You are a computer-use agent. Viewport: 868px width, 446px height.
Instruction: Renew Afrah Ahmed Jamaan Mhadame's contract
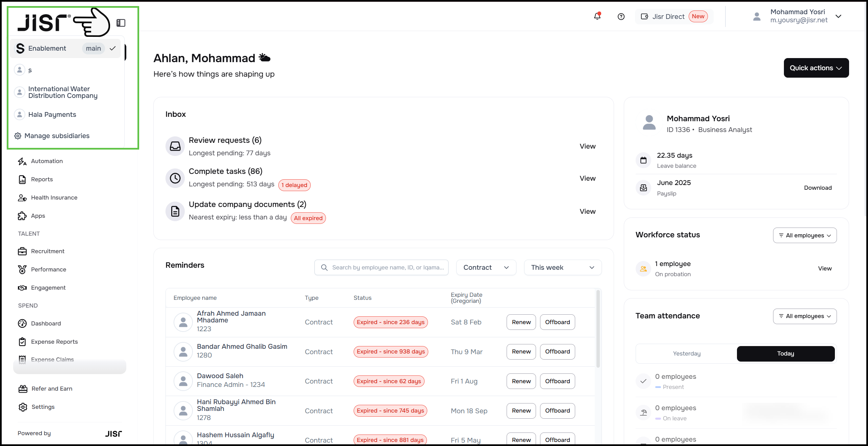pyautogui.click(x=521, y=322)
